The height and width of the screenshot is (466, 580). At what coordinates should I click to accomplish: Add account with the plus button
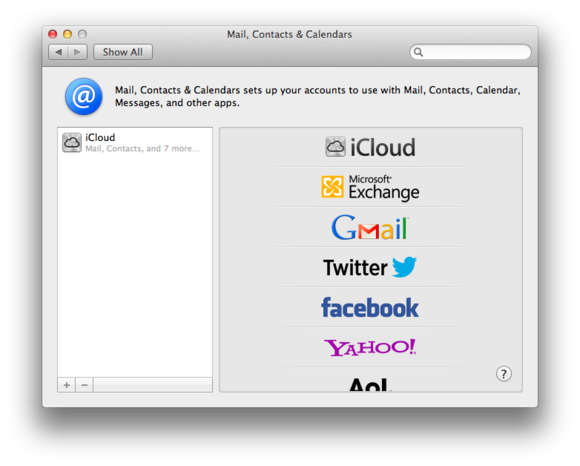pos(67,385)
